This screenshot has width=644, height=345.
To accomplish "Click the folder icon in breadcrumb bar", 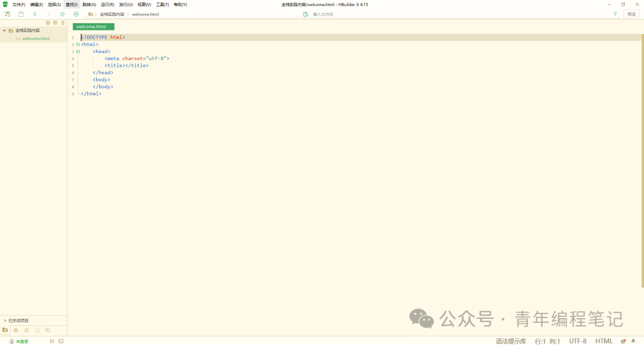I will click(x=91, y=14).
